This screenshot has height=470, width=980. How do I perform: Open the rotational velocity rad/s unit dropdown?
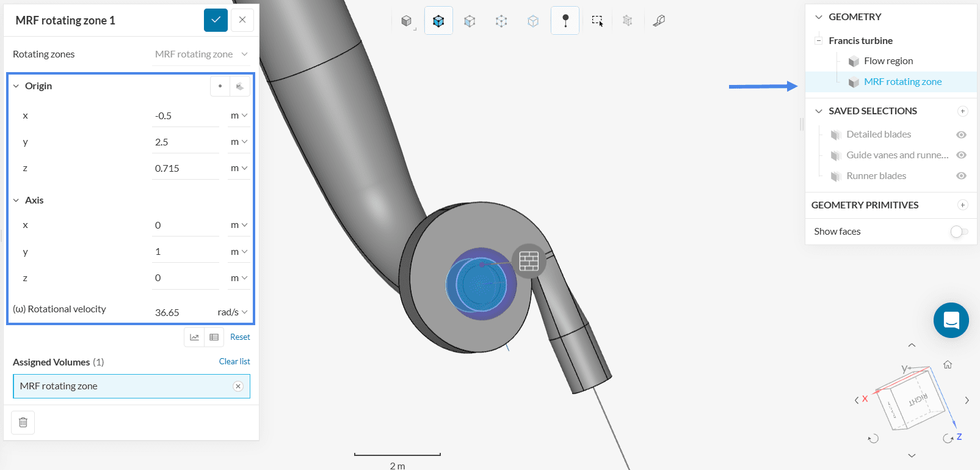tap(232, 312)
